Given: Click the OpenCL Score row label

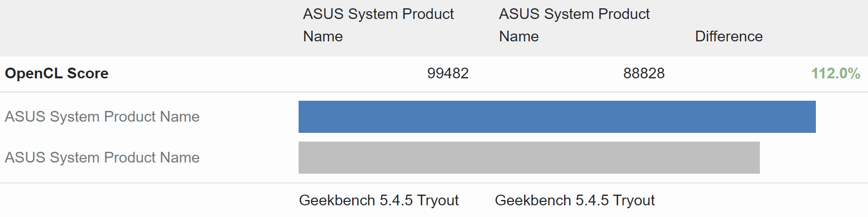Looking at the screenshot, I should 57,73.
